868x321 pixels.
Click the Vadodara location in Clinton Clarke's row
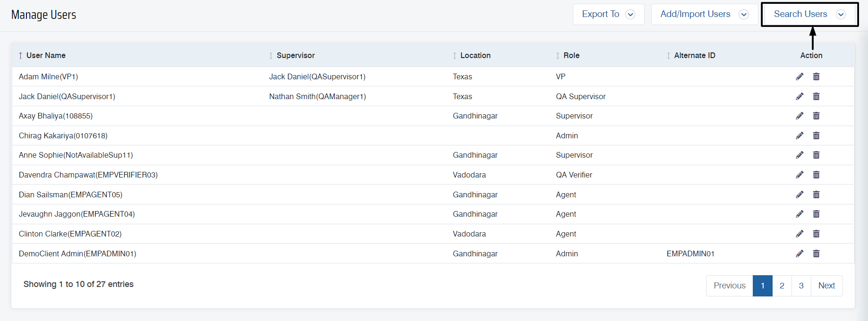(469, 234)
